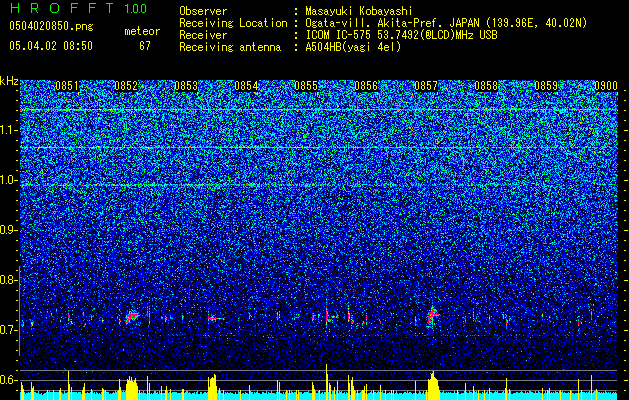Click the 0.8 frequency axis label

click(7, 280)
